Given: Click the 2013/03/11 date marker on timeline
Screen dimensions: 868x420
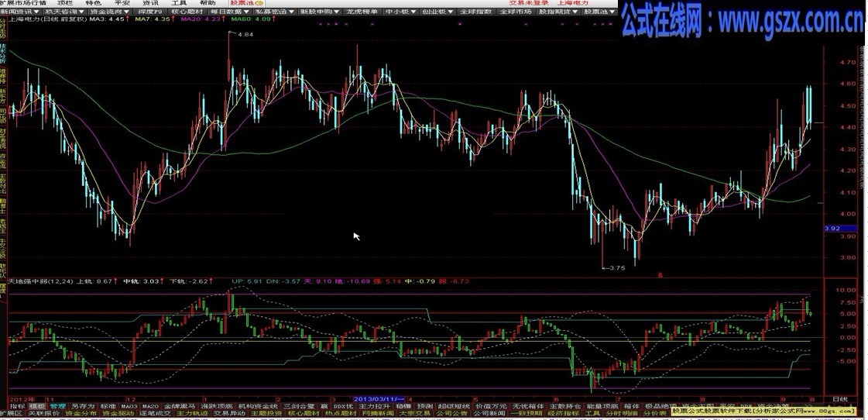Looking at the screenshot, I should coord(379,398).
